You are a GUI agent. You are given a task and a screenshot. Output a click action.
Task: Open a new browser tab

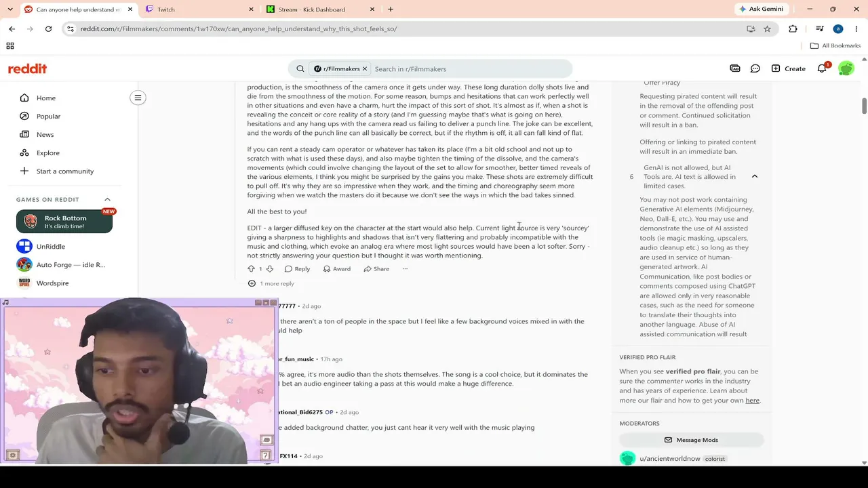(391, 9)
